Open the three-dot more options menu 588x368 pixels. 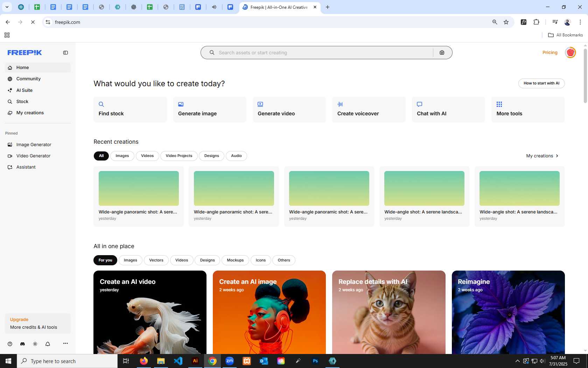tap(65, 343)
